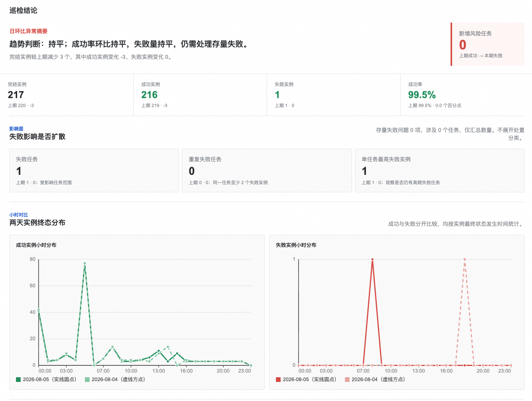Click the 巡检结论 heading
This screenshot has height=401, width=532.
[x=23, y=11]
